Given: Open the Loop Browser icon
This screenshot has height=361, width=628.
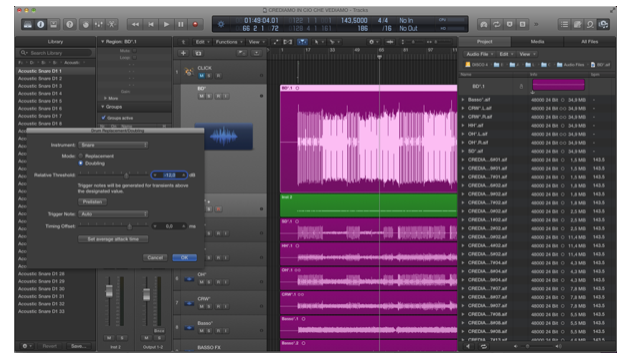Looking at the screenshot, I should coord(590,24).
